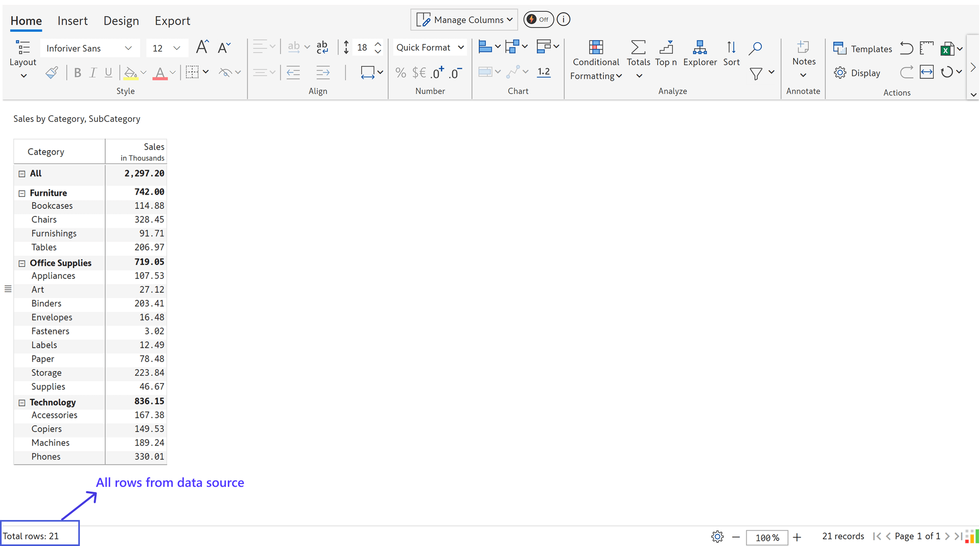Collapse the Furniture category row

pyautogui.click(x=22, y=193)
